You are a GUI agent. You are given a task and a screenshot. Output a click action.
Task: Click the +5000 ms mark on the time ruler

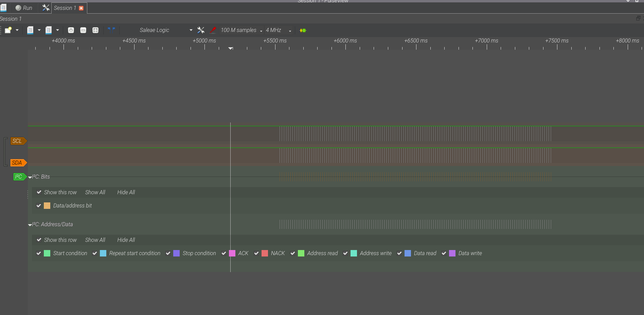coord(204,40)
